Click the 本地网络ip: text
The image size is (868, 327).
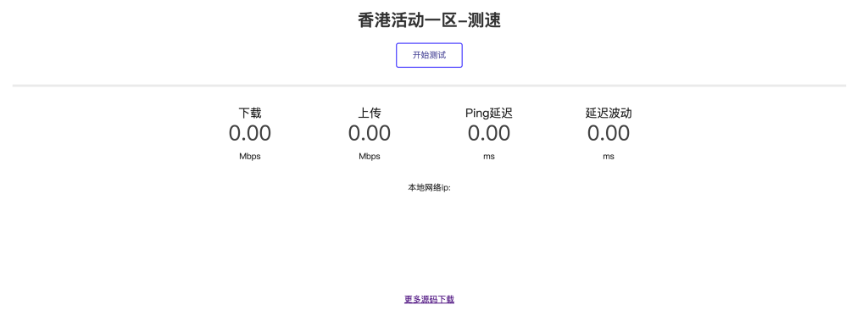(x=429, y=187)
